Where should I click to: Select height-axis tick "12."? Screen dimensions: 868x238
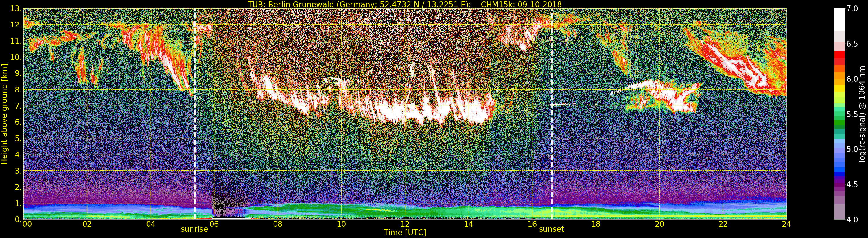[x=16, y=25]
